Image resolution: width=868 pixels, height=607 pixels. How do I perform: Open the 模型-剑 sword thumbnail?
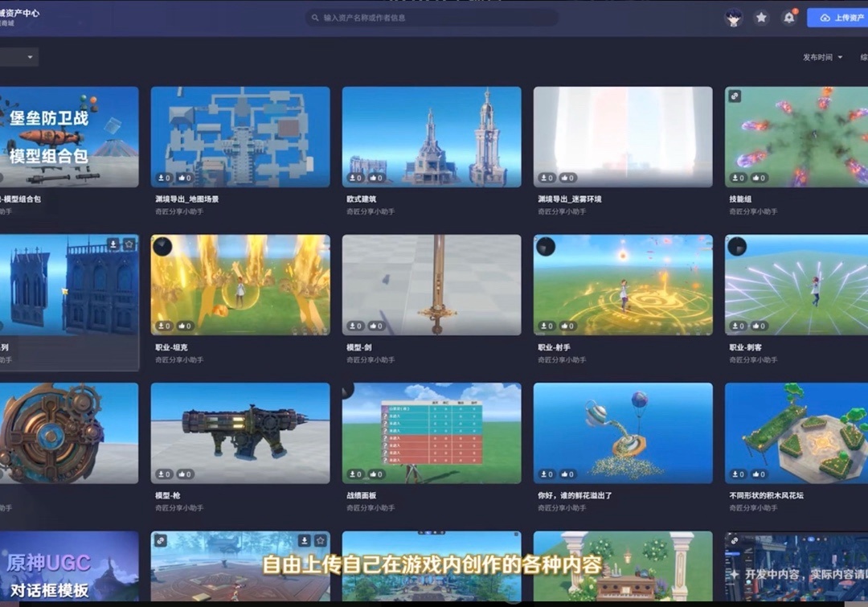click(432, 285)
